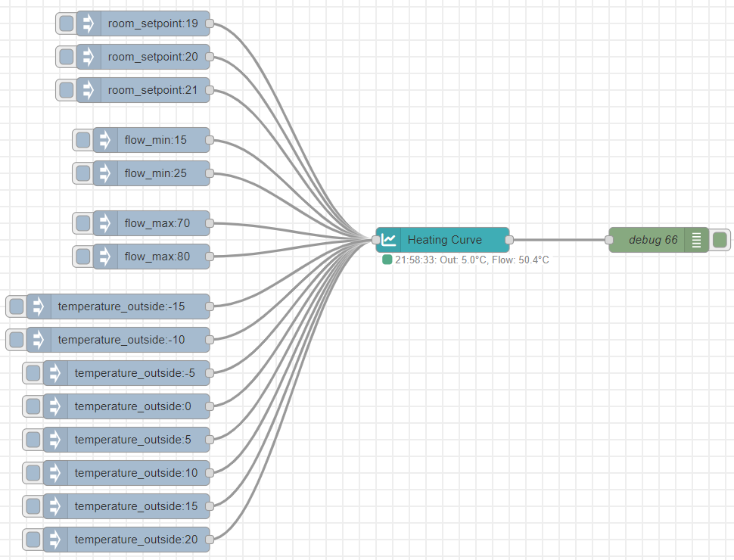Click the output port of room_setpoint:19
Image resolution: width=734 pixels, height=560 pixels.
coord(210,23)
